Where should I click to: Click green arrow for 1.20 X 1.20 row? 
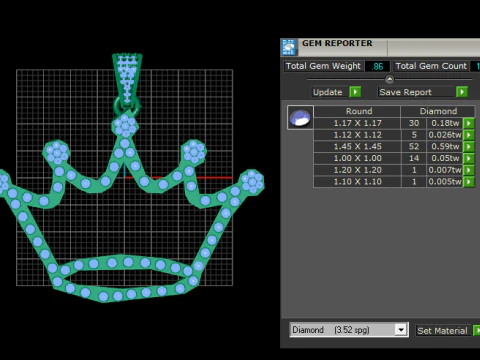pos(469,170)
